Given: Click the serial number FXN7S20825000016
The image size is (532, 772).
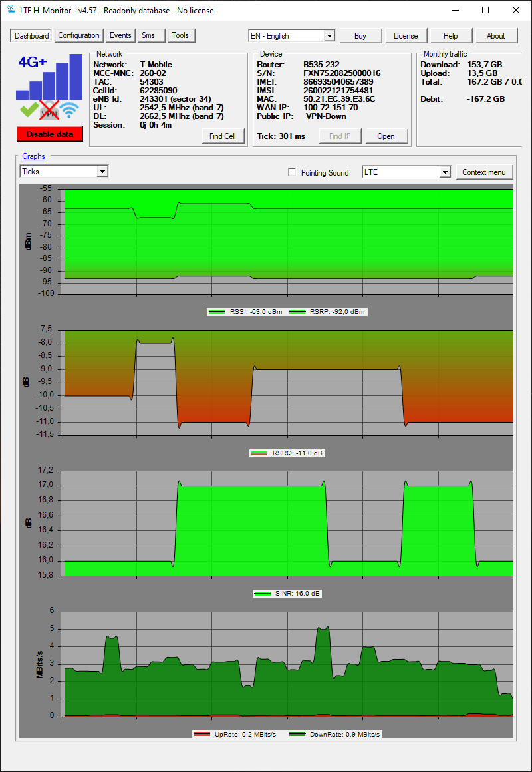Looking at the screenshot, I should coord(342,73).
